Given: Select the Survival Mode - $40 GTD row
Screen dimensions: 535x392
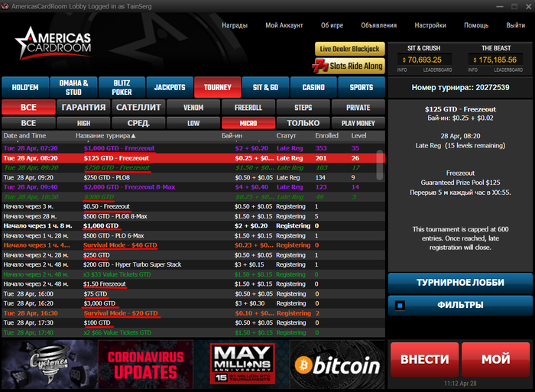Looking at the screenshot, I should [x=193, y=245].
